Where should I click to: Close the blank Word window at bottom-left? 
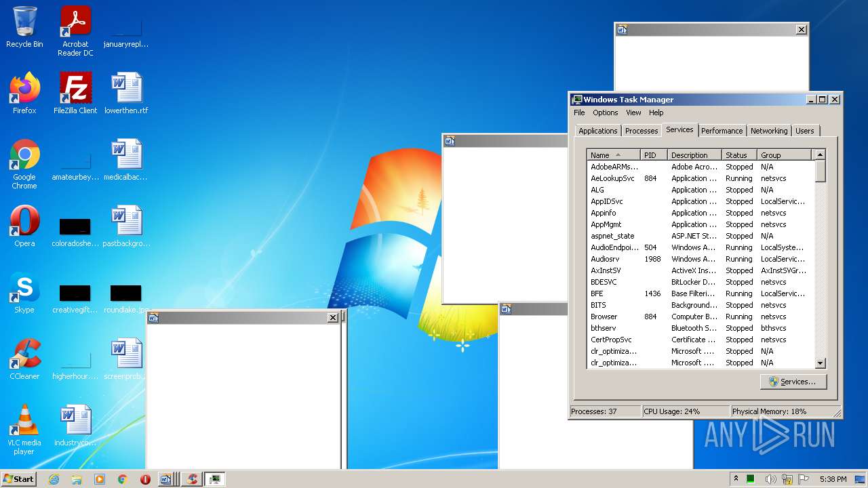click(333, 317)
